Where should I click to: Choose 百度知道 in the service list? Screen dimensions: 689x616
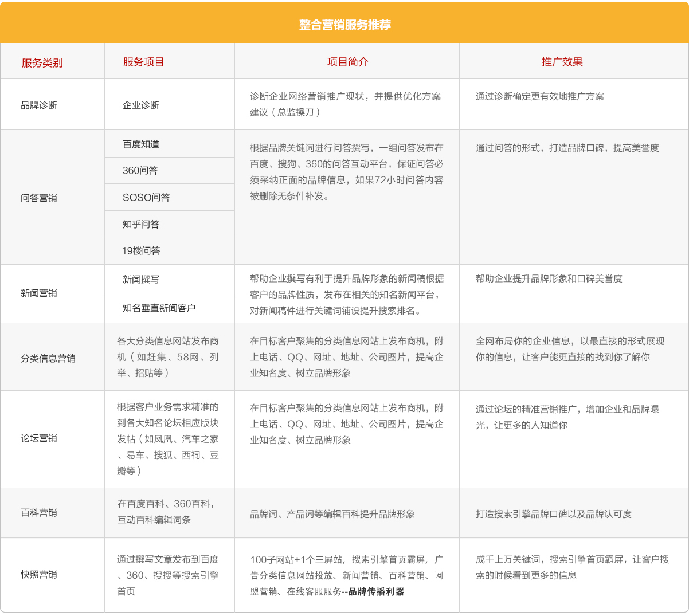click(x=141, y=144)
